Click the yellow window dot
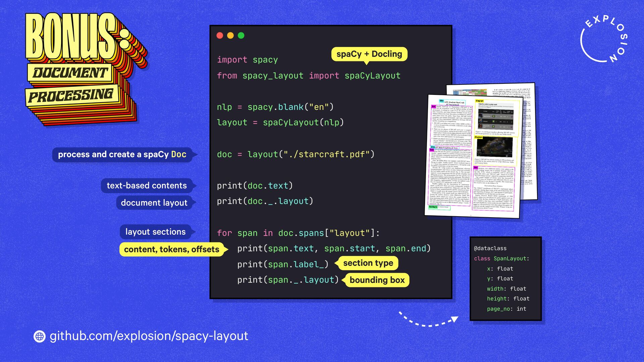This screenshot has height=362, width=644. (x=230, y=36)
